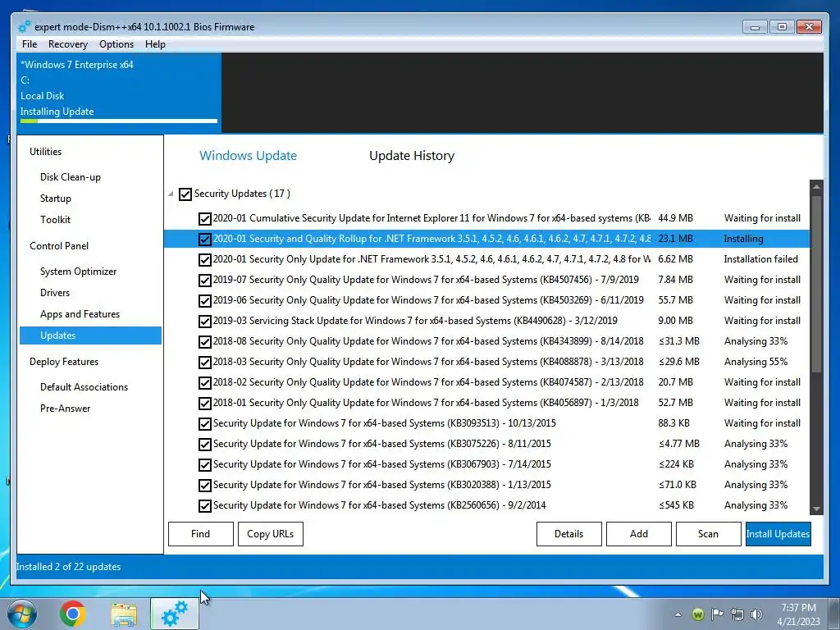The height and width of the screenshot is (630, 840).
Task: Uncheck the KB3075226 update checkbox
Action: [x=204, y=444]
